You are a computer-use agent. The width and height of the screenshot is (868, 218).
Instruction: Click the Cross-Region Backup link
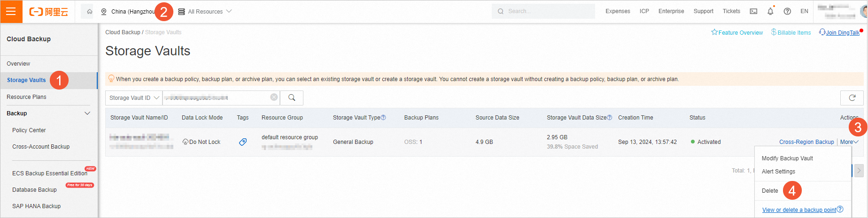[x=806, y=142]
